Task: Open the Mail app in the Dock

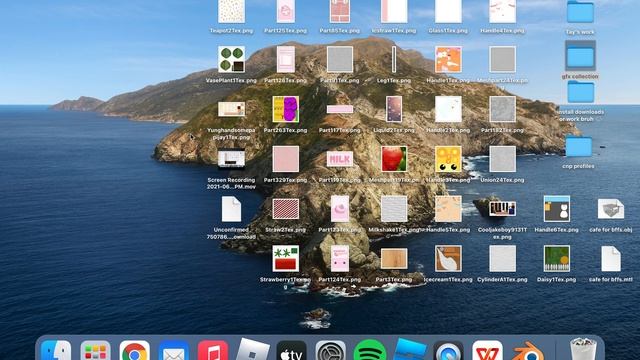Action: [x=173, y=350]
